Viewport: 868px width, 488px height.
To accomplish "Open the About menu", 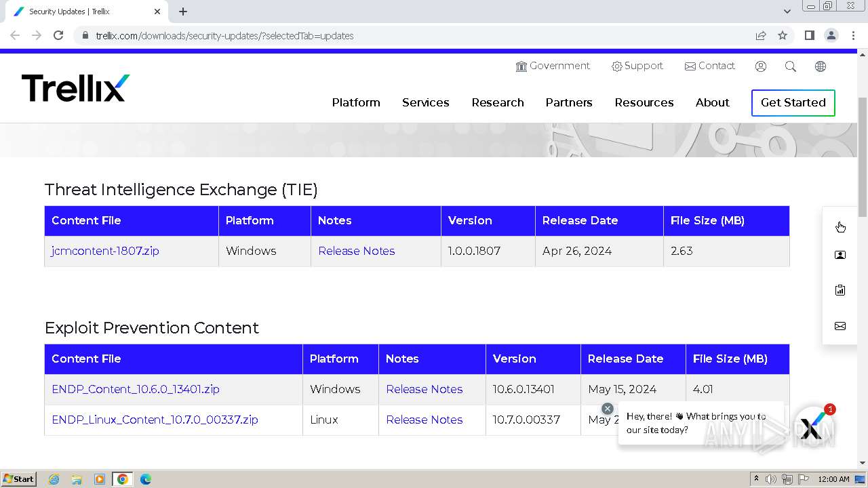I will point(713,102).
